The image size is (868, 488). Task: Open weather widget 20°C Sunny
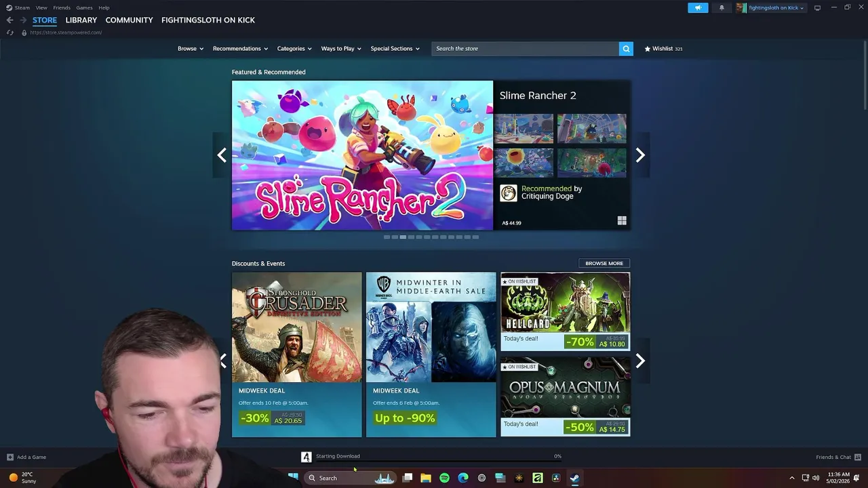pos(22,478)
